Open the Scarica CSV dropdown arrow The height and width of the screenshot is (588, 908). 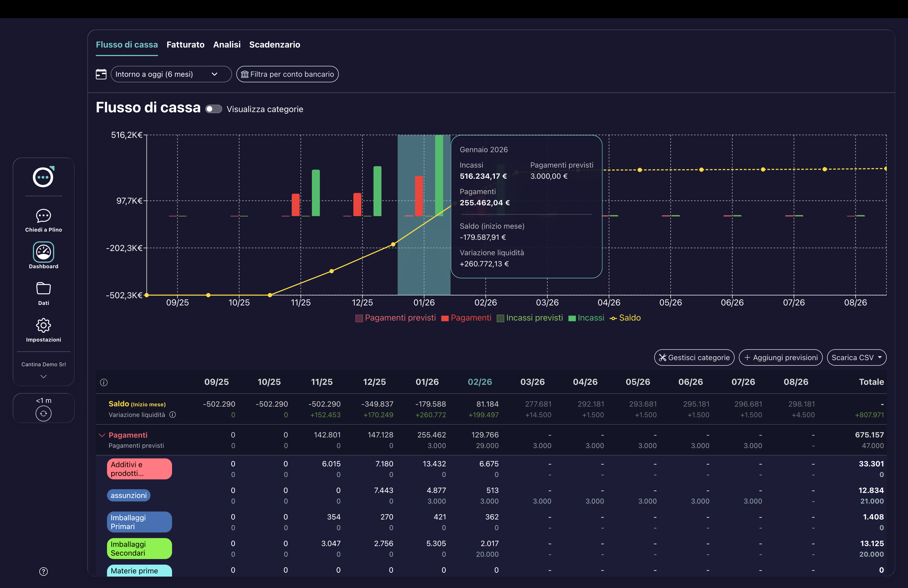pyautogui.click(x=880, y=357)
